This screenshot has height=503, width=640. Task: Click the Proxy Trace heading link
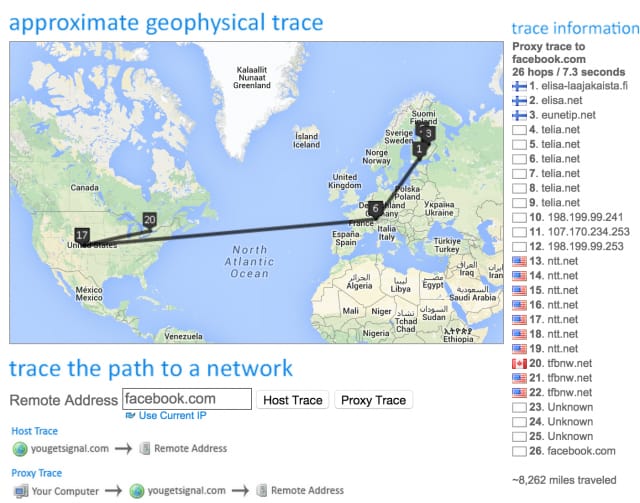[36, 473]
